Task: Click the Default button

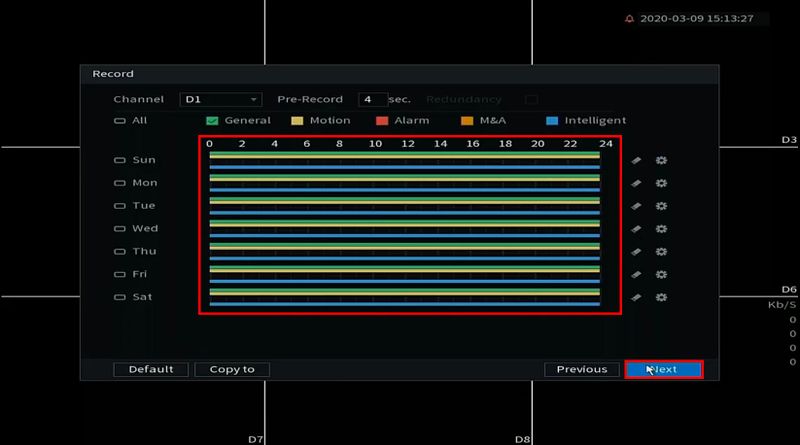Action: coord(151,369)
